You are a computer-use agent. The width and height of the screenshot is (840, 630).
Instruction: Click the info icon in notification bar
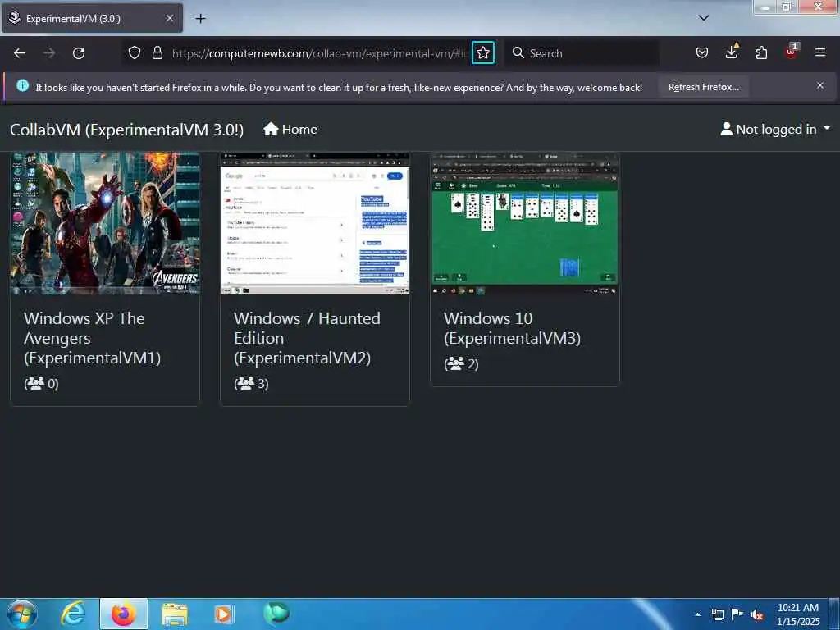point(22,85)
